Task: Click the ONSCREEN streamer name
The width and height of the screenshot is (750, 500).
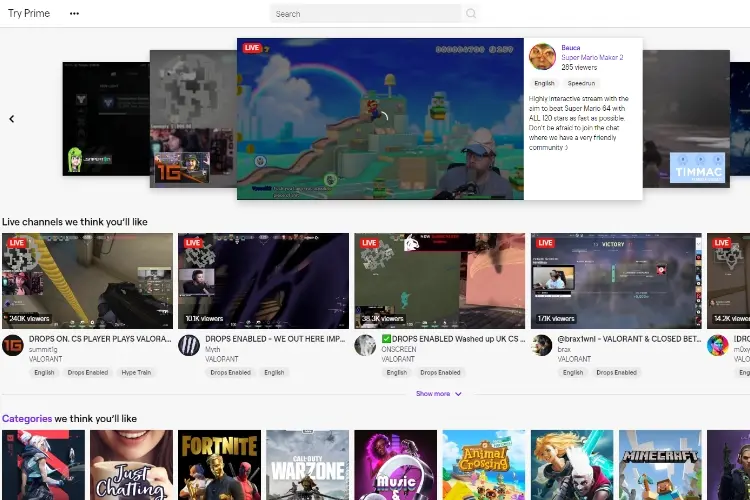Action: pyautogui.click(x=399, y=349)
